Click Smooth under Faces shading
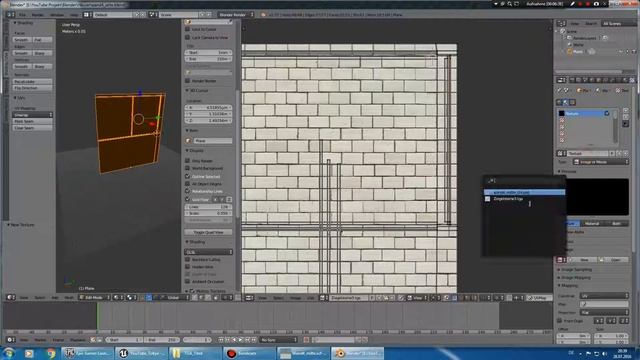 tap(22, 40)
